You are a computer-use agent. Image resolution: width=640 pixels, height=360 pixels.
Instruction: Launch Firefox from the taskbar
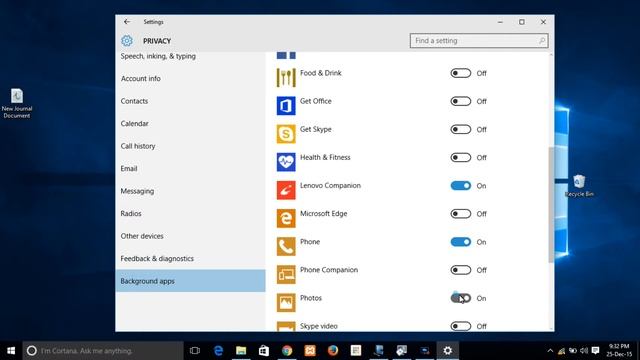[x=333, y=351]
